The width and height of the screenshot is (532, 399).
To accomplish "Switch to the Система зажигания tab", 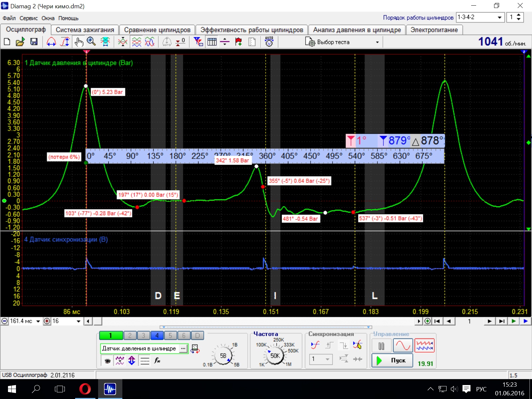I will pyautogui.click(x=85, y=30).
